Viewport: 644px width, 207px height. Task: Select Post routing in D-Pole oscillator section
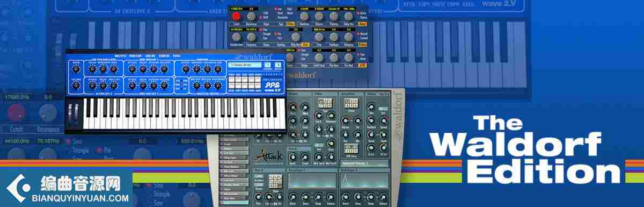pos(279,38)
